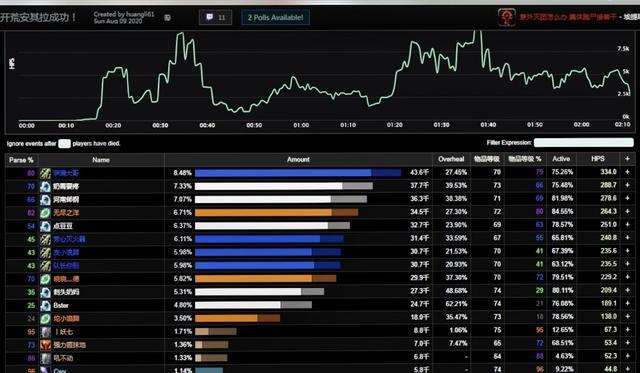Open the comments button showing 11
The width and height of the screenshot is (640, 373).
[x=216, y=18]
